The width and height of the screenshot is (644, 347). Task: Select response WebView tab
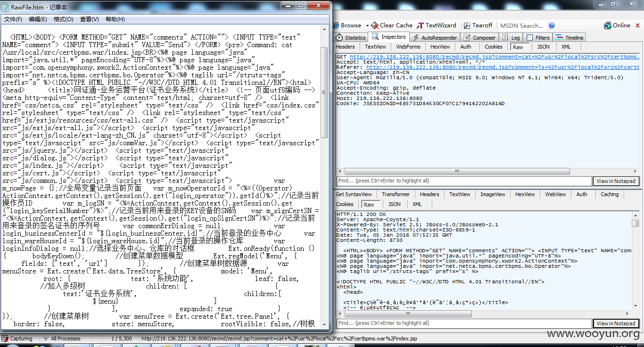[555, 194]
